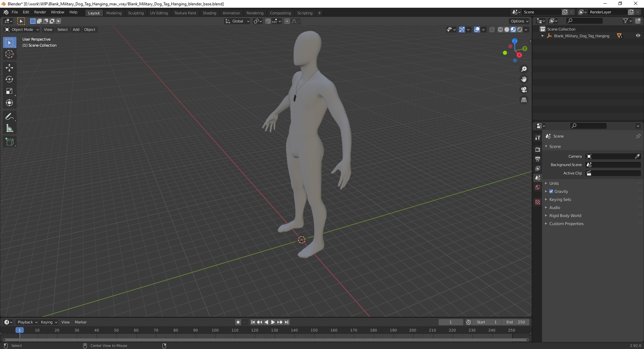Click the pan view hand icon

pos(524,80)
